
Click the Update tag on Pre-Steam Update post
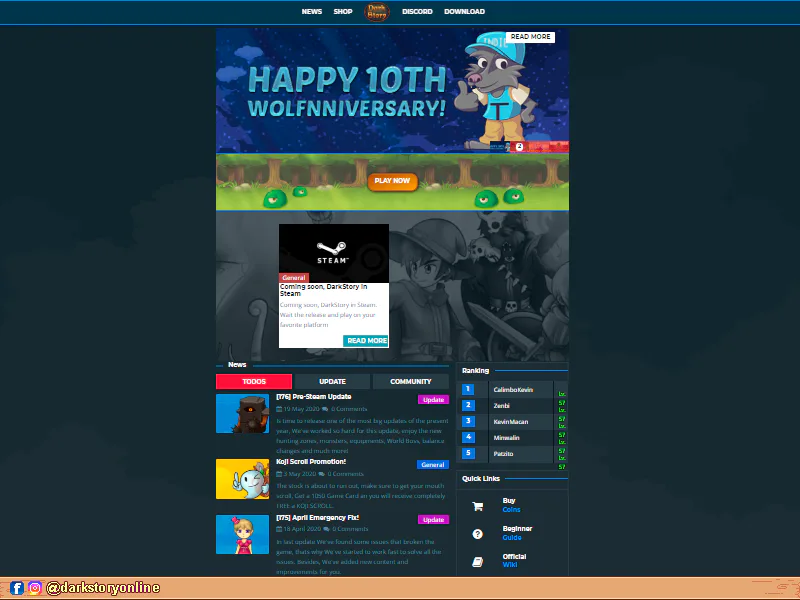click(x=433, y=399)
